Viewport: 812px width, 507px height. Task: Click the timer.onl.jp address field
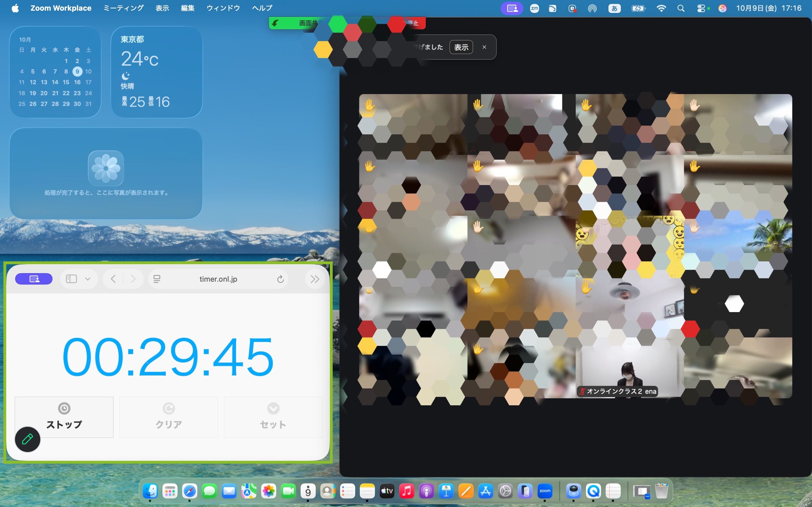coord(219,279)
